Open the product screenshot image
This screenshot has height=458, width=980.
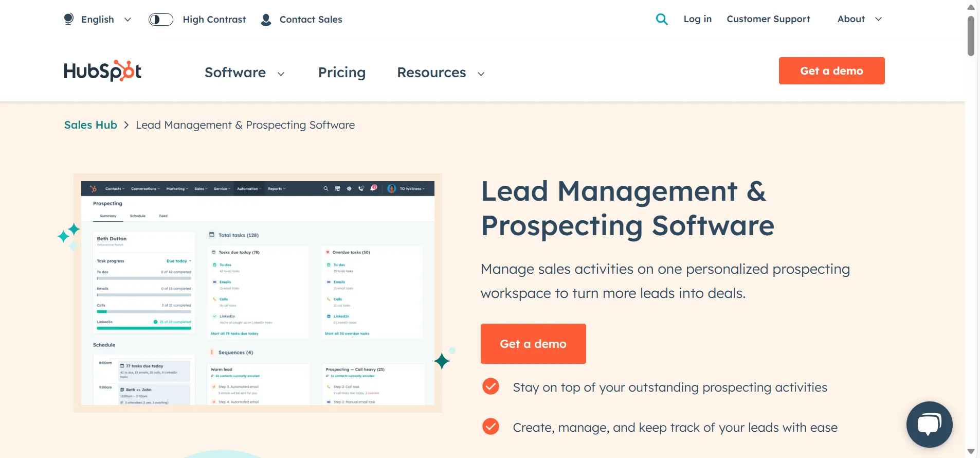click(x=258, y=293)
